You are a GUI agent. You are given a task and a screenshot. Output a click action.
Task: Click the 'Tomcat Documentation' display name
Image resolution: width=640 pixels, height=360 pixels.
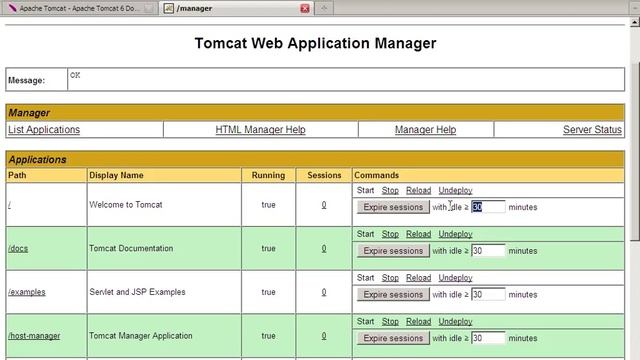[131, 249]
